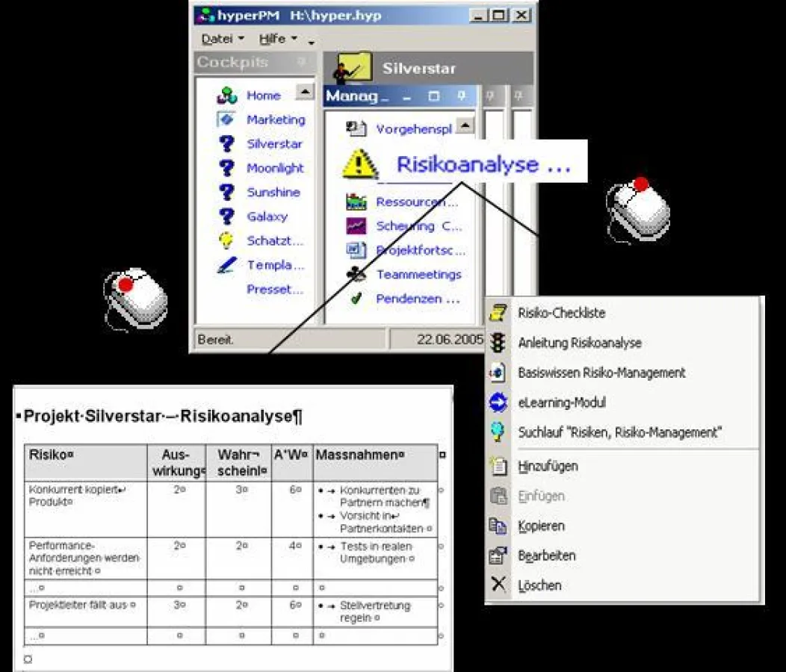Screen dimensions: 786x672
Task: Click the Schatztruhe light bulb icon
Action: point(227,240)
